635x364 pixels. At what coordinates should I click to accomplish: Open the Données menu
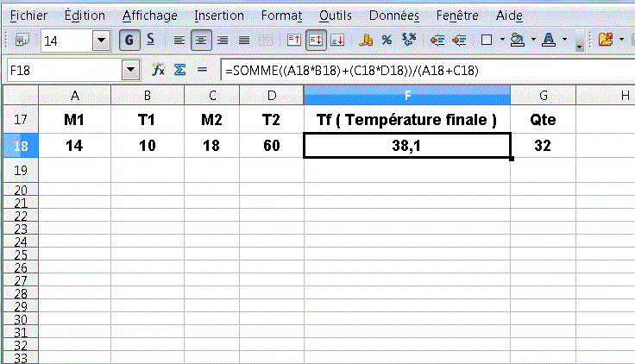click(x=393, y=16)
